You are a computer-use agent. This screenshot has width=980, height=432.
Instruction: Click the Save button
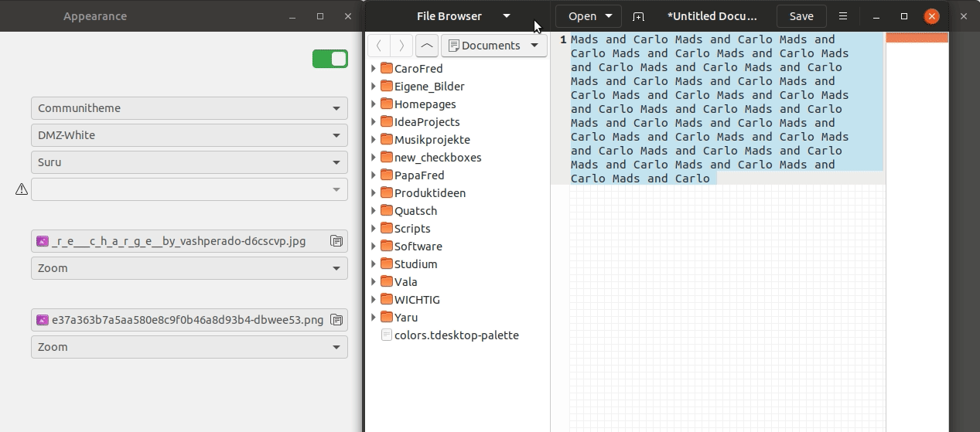click(x=801, y=16)
